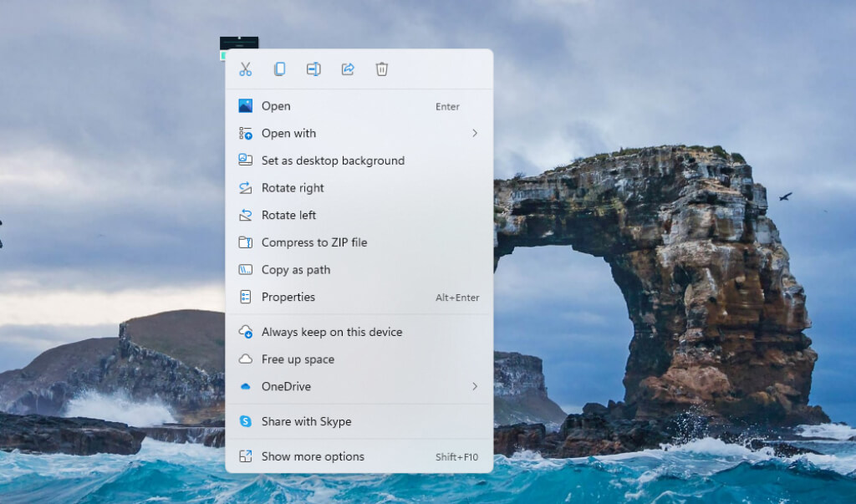The width and height of the screenshot is (856, 504).
Task: Click the Rename icon in the top row
Action: [x=313, y=69]
